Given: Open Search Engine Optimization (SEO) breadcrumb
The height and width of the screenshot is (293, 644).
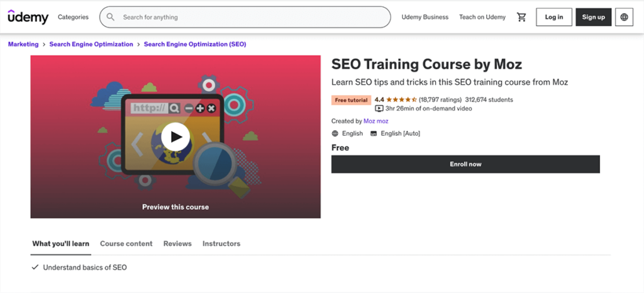Looking at the screenshot, I should pyautogui.click(x=195, y=44).
